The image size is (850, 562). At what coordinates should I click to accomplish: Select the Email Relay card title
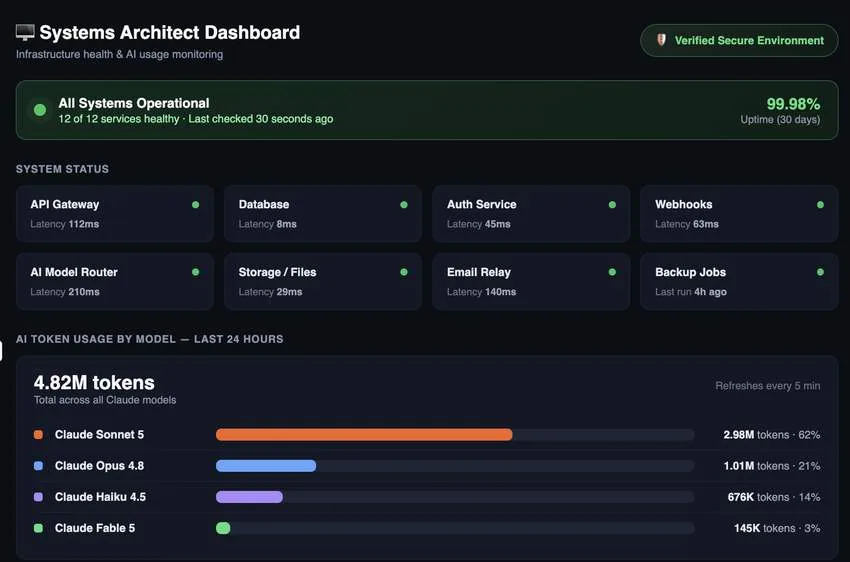click(479, 272)
